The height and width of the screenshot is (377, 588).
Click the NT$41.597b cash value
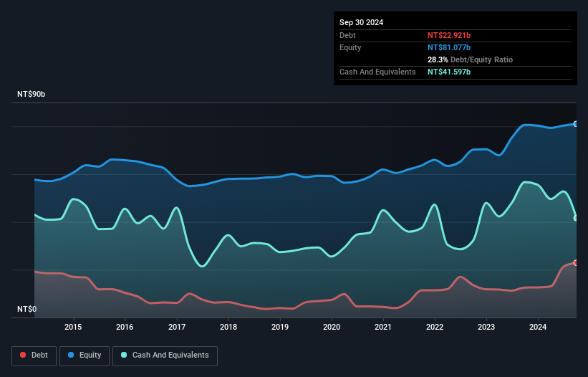coord(449,72)
